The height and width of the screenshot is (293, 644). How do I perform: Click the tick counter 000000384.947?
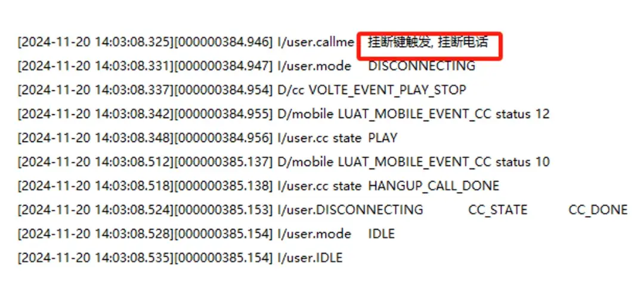point(224,66)
